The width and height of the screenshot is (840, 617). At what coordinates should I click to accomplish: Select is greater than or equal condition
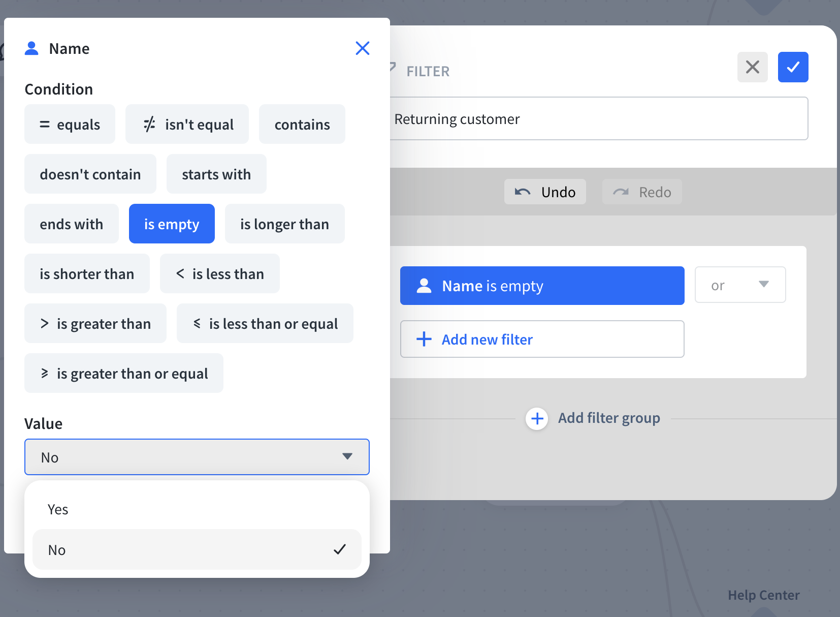pos(123,374)
